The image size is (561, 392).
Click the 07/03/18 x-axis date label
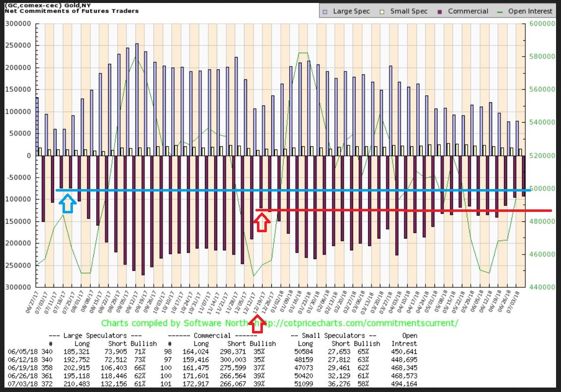pos(513,302)
